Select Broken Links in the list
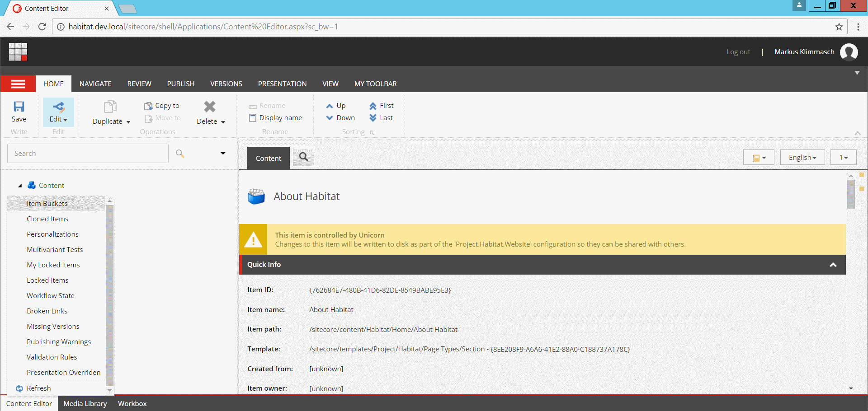Image resolution: width=868 pixels, height=411 pixels. point(47,311)
